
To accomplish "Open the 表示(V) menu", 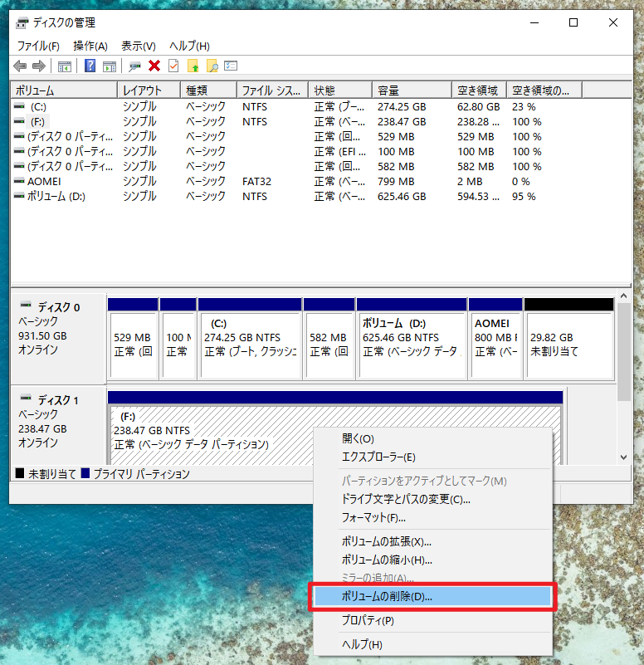I will pyautogui.click(x=139, y=46).
